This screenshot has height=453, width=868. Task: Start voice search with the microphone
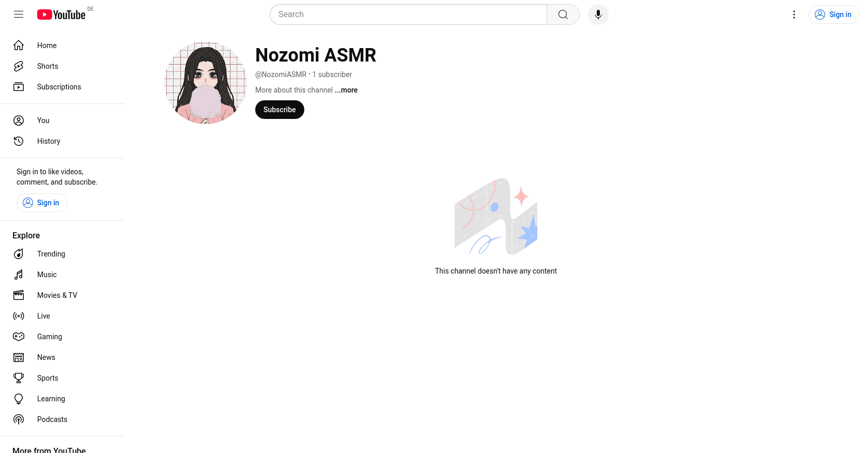pyautogui.click(x=598, y=14)
